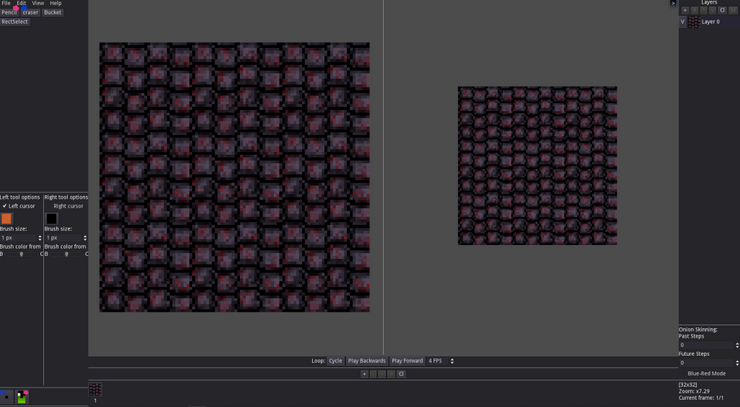The image size is (740, 407).
Task: Adjust the Past Steps spinner arrows
Action: click(737, 345)
